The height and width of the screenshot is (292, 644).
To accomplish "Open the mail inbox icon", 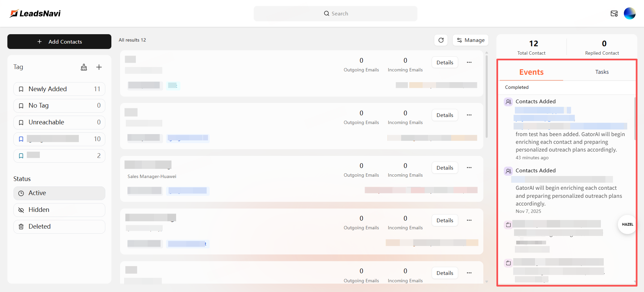I will click(x=614, y=13).
